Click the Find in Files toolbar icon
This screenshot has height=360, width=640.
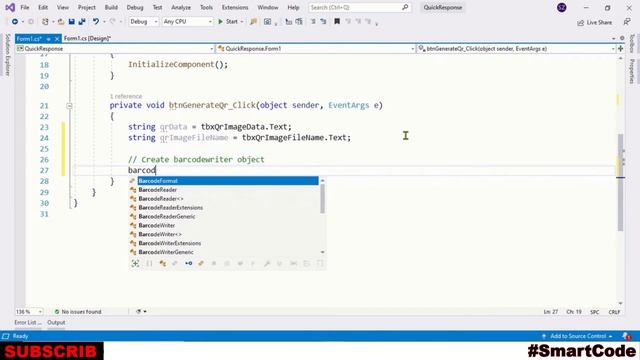pyautogui.click(x=253, y=22)
